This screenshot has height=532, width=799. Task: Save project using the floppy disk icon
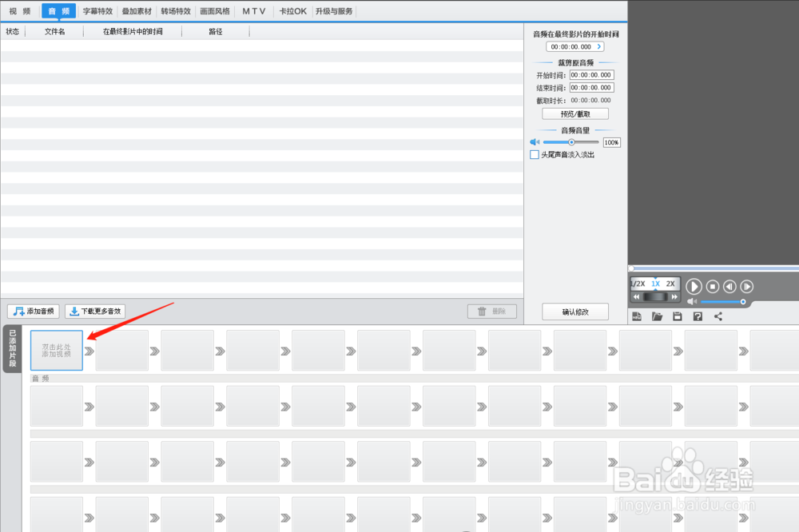tap(678, 317)
